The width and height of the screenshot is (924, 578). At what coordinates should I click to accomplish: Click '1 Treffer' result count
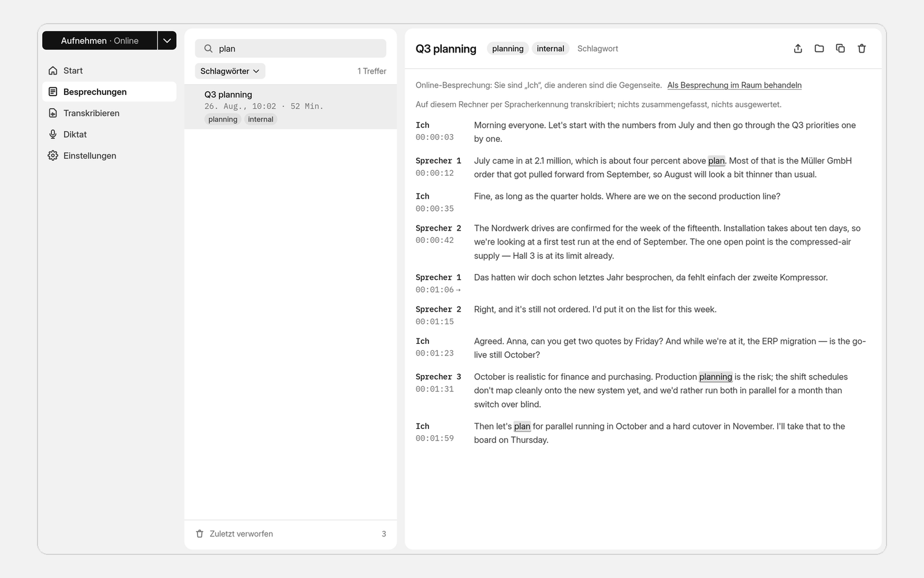(371, 71)
